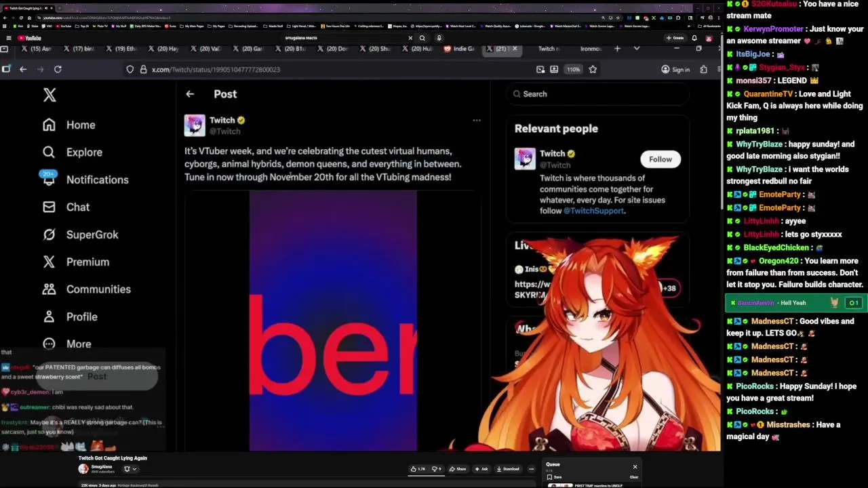This screenshot has height=488, width=868.
Task: Open a new tab with plus button
Action: coord(617,49)
